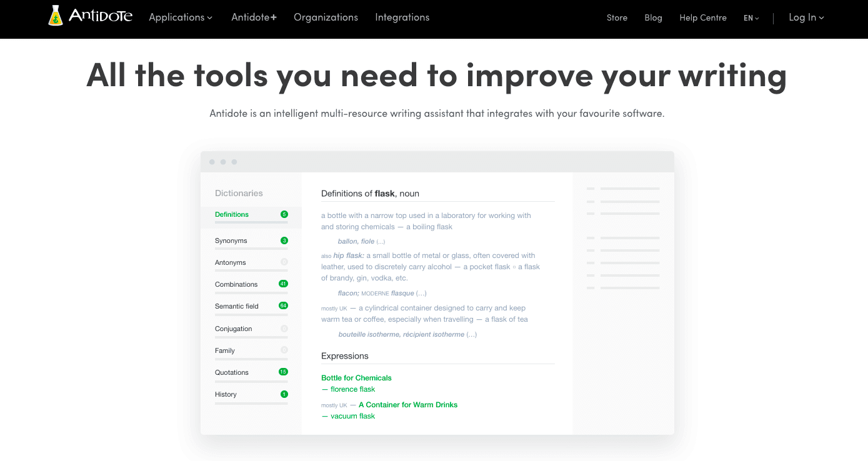
Task: Expand the '(...)' after 'ballon, fiole'
Action: (x=381, y=242)
